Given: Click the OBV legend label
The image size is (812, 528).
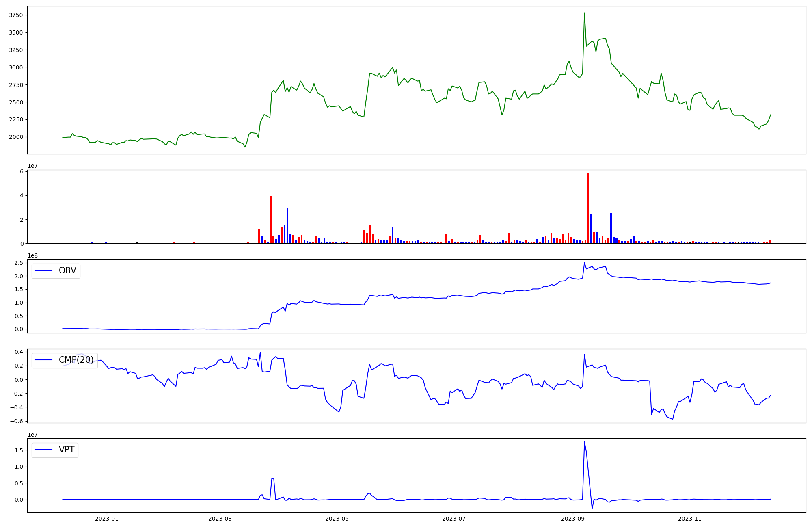Looking at the screenshot, I should tap(67, 270).
